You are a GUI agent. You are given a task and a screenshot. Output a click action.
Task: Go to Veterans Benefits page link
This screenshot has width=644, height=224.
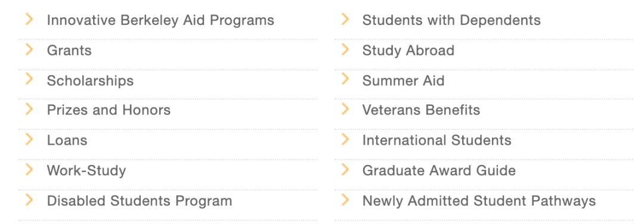click(x=421, y=110)
